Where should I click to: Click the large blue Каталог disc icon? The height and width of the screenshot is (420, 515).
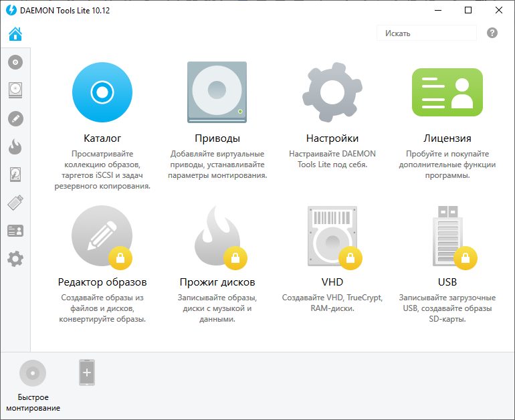[102, 92]
